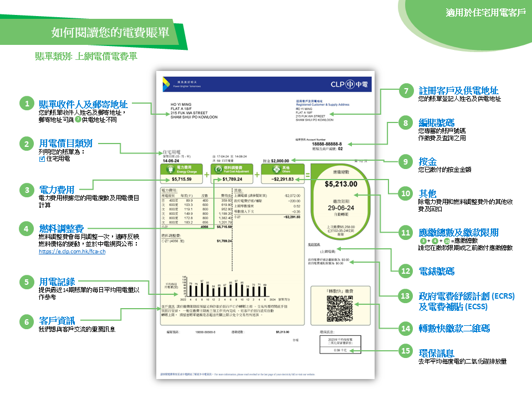This screenshot has width=532, height=399.
Task: Select the 燃料調整費 heading
Action: coord(61,228)
